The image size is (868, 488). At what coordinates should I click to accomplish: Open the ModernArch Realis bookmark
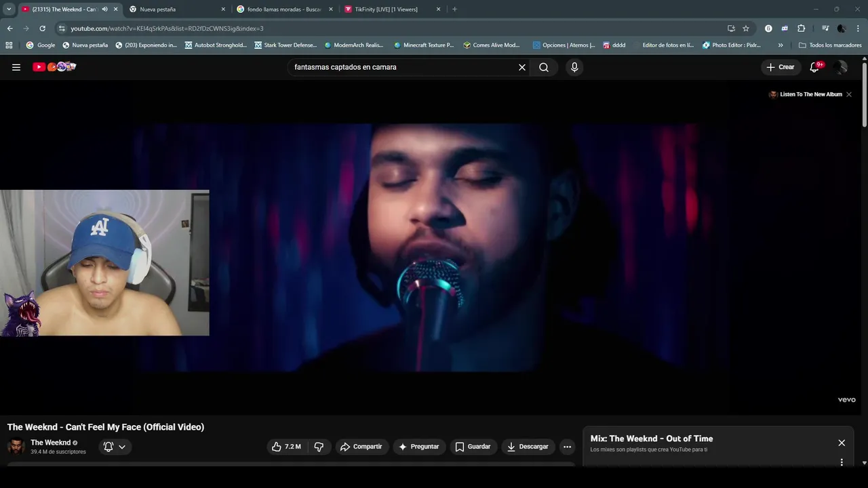[354, 45]
